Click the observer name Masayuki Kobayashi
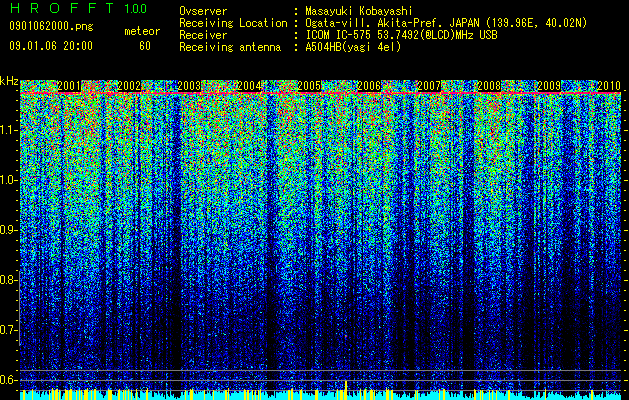 (359, 11)
